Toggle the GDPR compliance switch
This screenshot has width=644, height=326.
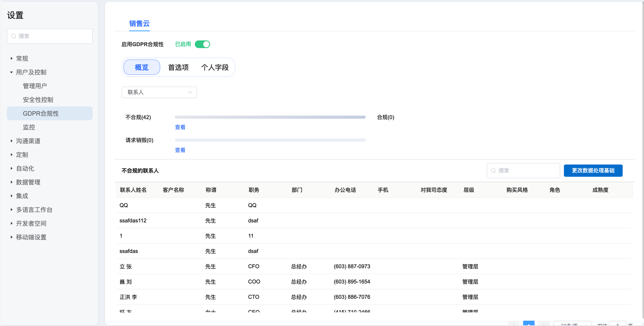point(202,44)
